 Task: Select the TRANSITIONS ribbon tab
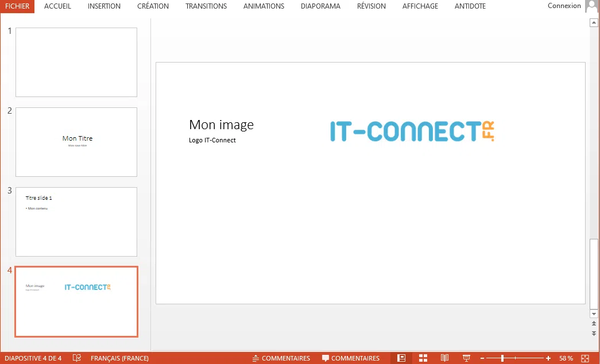(x=206, y=6)
